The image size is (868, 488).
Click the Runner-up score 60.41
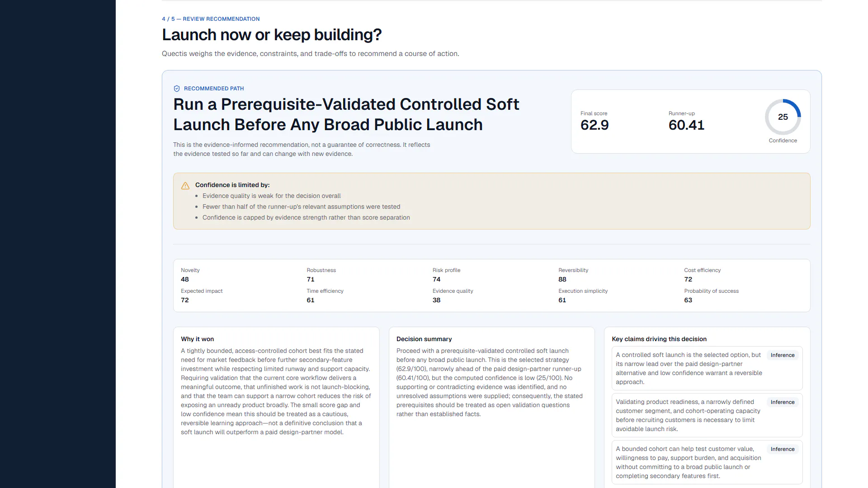686,125
